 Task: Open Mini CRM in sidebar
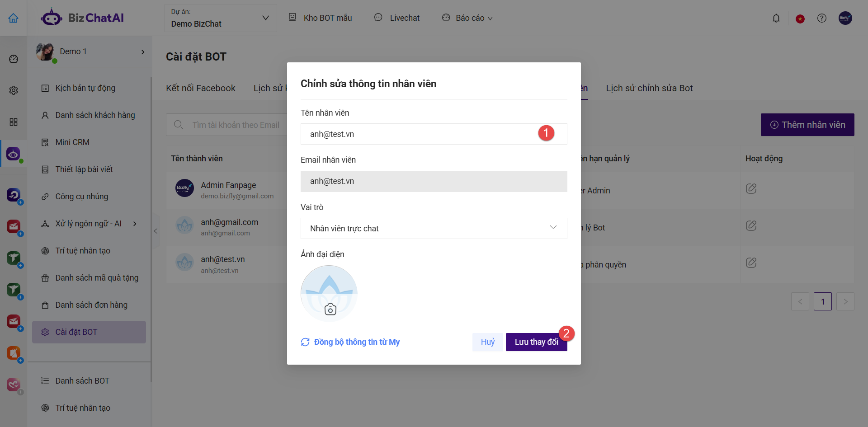click(72, 142)
